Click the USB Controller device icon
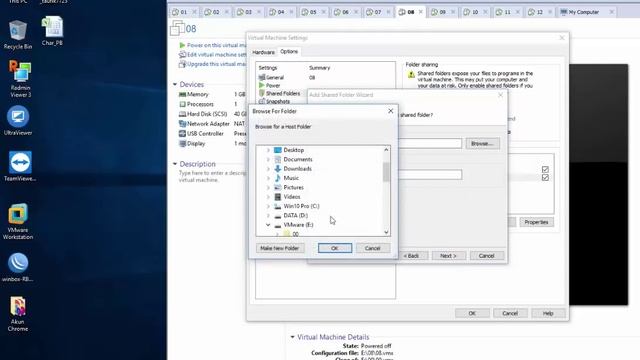The image size is (640, 360). pyautogui.click(x=182, y=133)
